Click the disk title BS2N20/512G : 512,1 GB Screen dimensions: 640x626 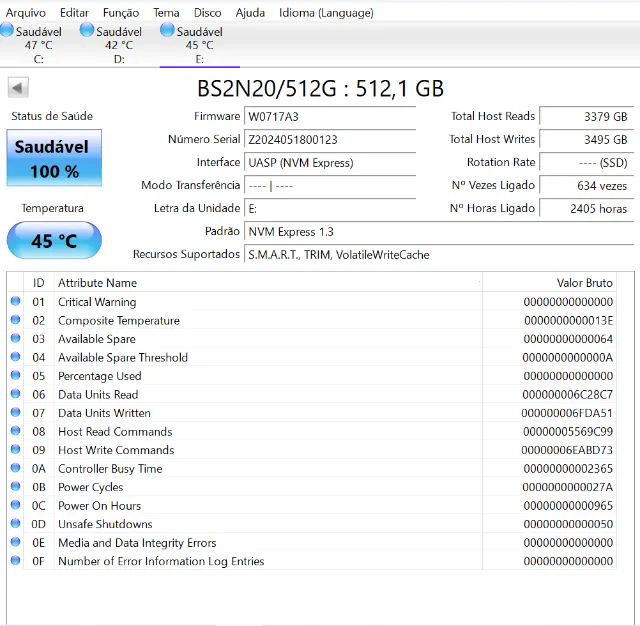tap(320, 88)
